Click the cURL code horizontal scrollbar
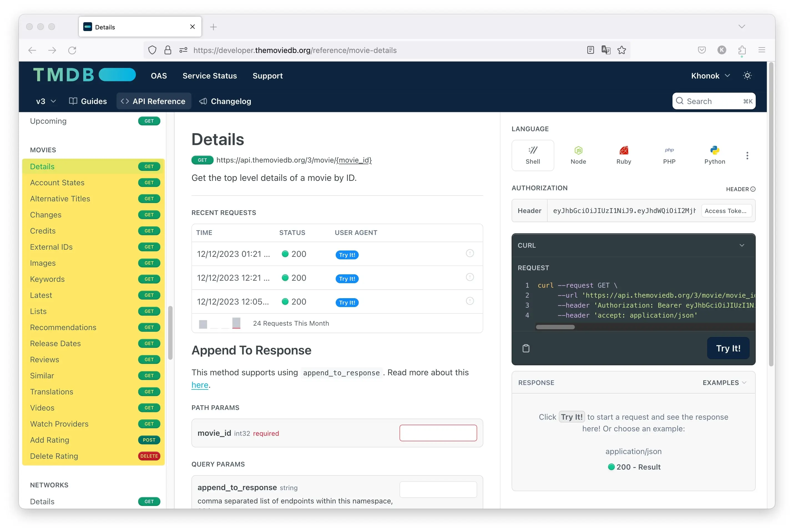 pos(555,327)
